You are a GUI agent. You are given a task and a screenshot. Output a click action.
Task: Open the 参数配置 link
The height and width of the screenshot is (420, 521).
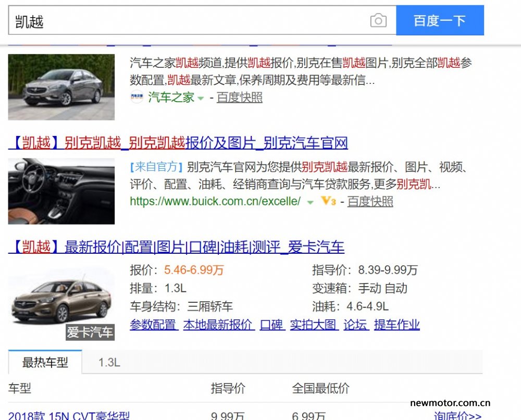[x=154, y=324]
